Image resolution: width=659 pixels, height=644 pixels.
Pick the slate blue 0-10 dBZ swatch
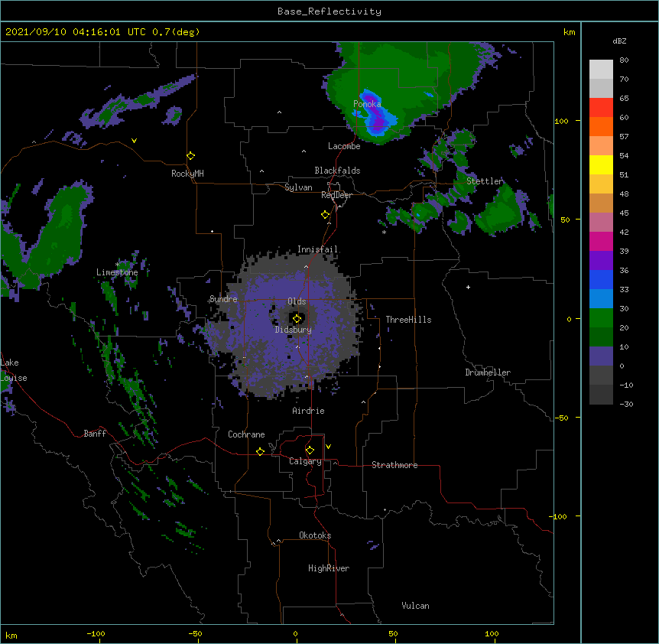pyautogui.click(x=601, y=356)
